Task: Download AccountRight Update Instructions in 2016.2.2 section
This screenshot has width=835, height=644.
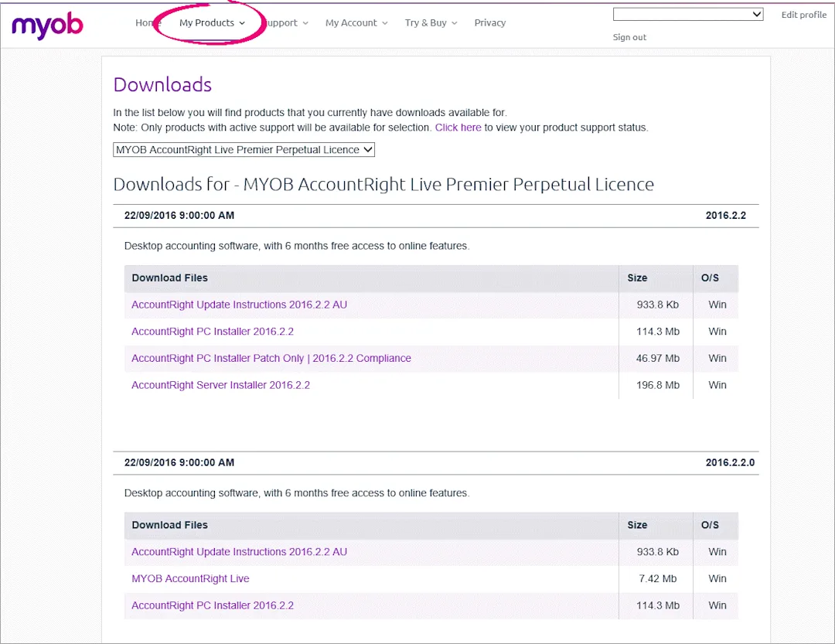Action: (x=239, y=305)
